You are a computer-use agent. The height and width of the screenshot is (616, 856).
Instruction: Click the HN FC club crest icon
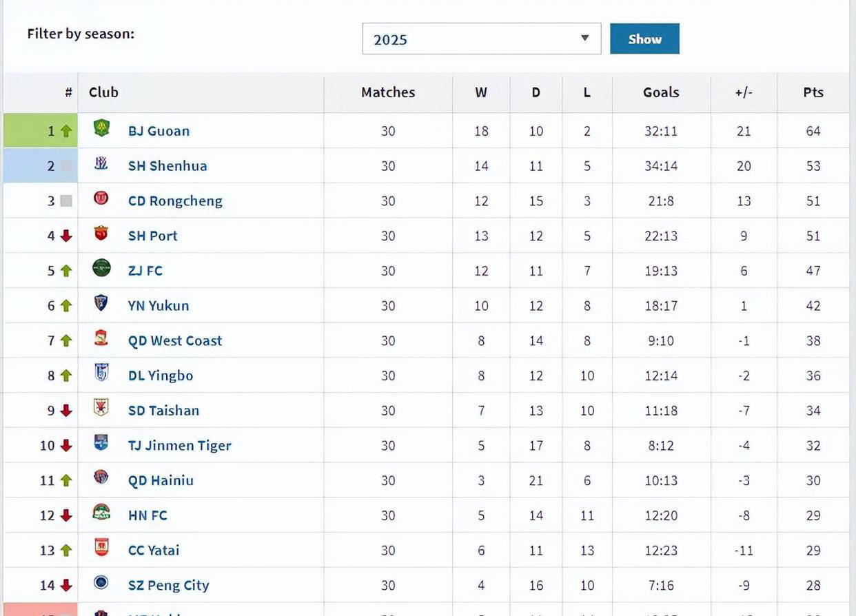(x=101, y=513)
